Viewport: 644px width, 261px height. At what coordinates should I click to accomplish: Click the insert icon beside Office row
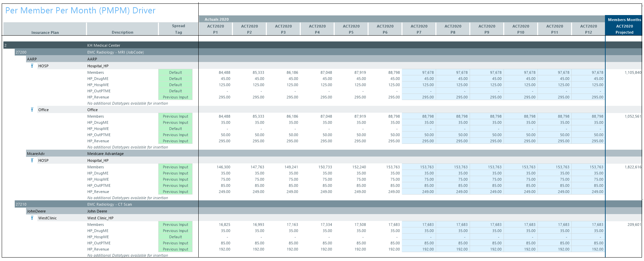[32, 110]
